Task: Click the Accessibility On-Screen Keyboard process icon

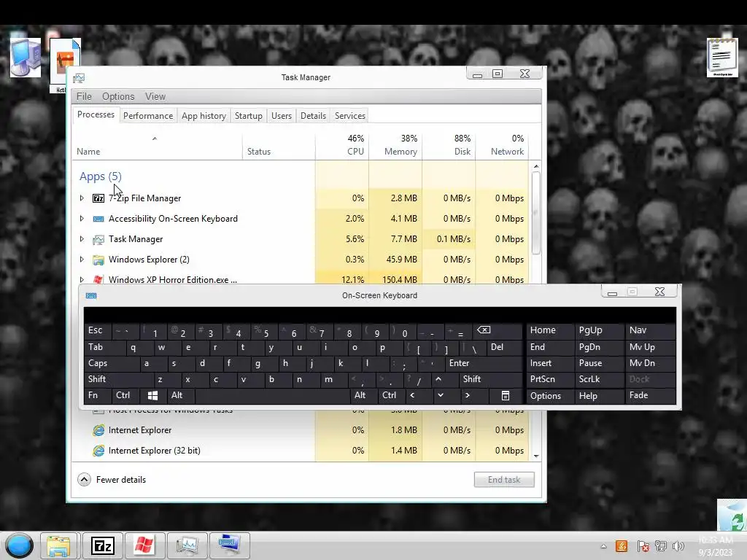Action: coord(98,219)
